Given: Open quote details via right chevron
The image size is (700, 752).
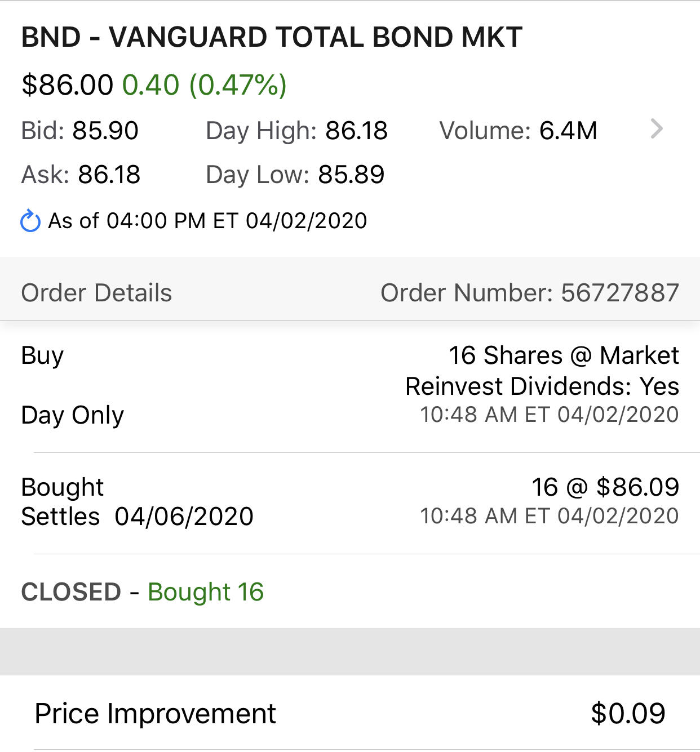Looking at the screenshot, I should coord(657,129).
